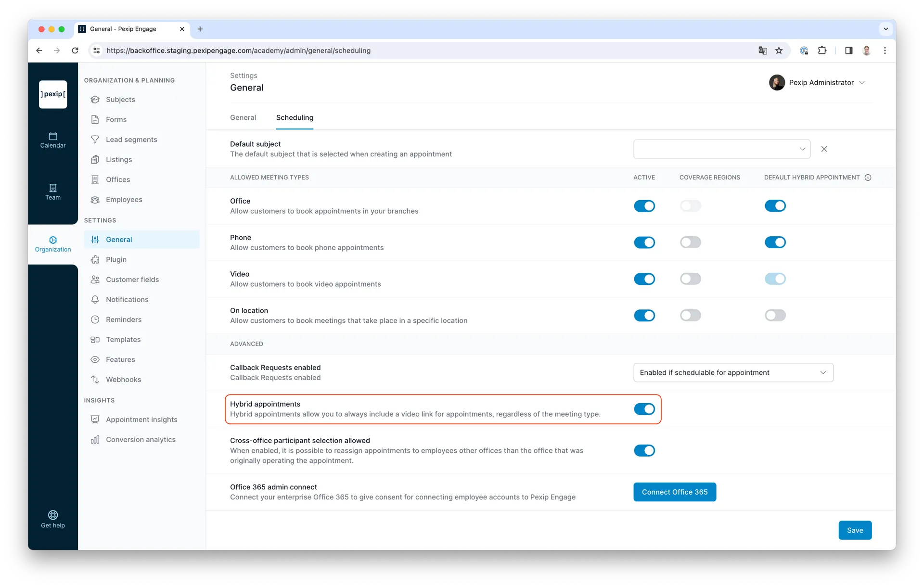The height and width of the screenshot is (587, 924).
Task: Open Appointment insights from the sidebar
Action: 141,420
